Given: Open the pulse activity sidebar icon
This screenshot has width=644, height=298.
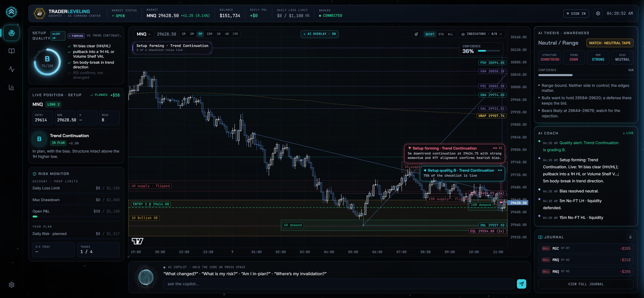Looking at the screenshot, I should tap(12, 69).
